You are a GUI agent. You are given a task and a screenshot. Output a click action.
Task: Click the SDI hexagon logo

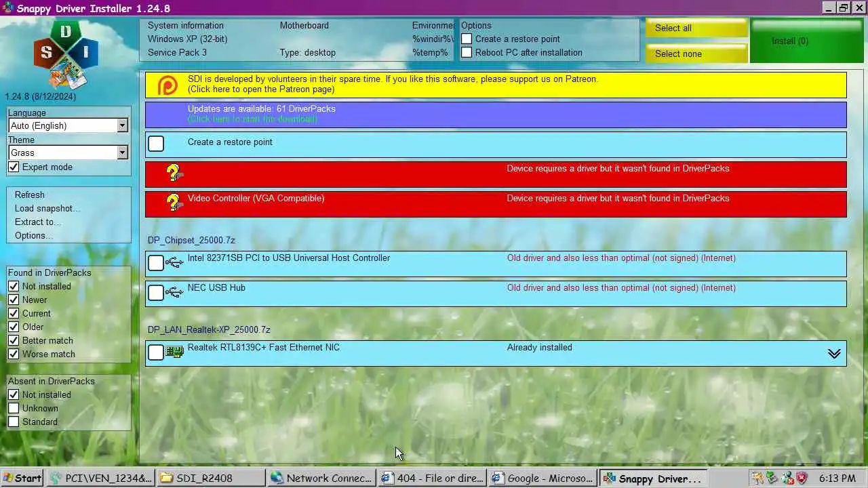click(x=66, y=55)
